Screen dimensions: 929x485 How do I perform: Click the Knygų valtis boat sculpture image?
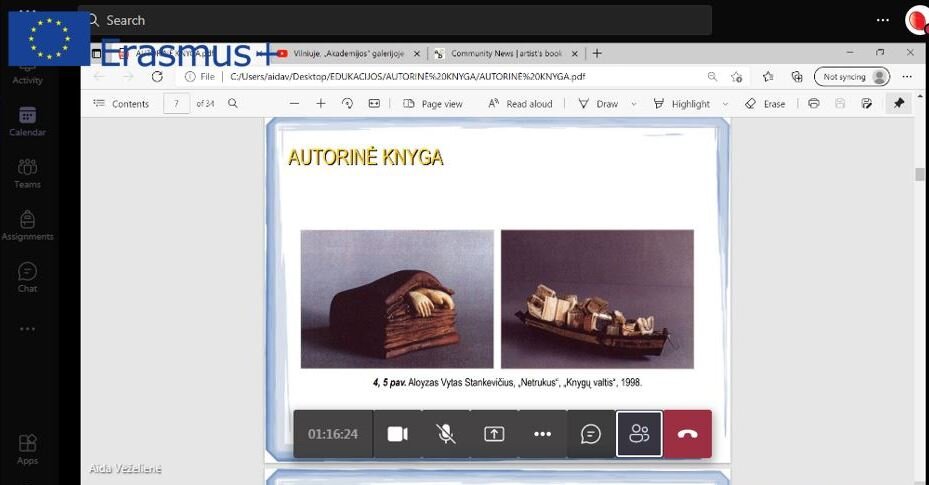(x=597, y=299)
